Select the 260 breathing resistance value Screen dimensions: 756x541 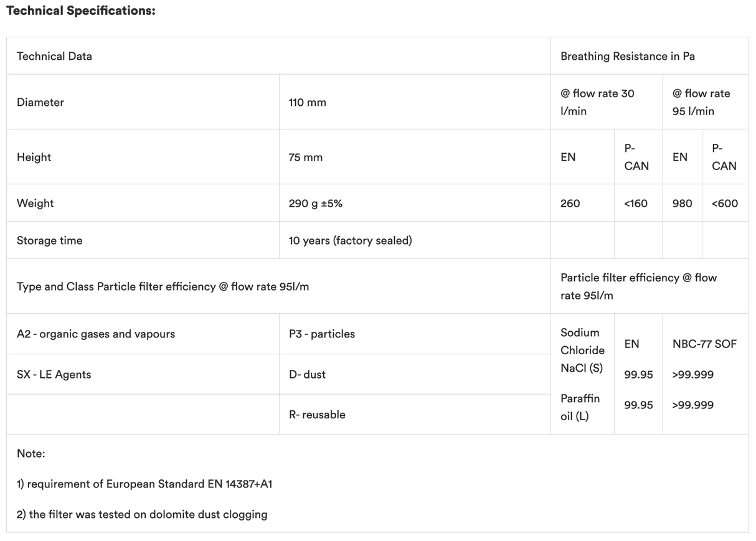click(570, 203)
